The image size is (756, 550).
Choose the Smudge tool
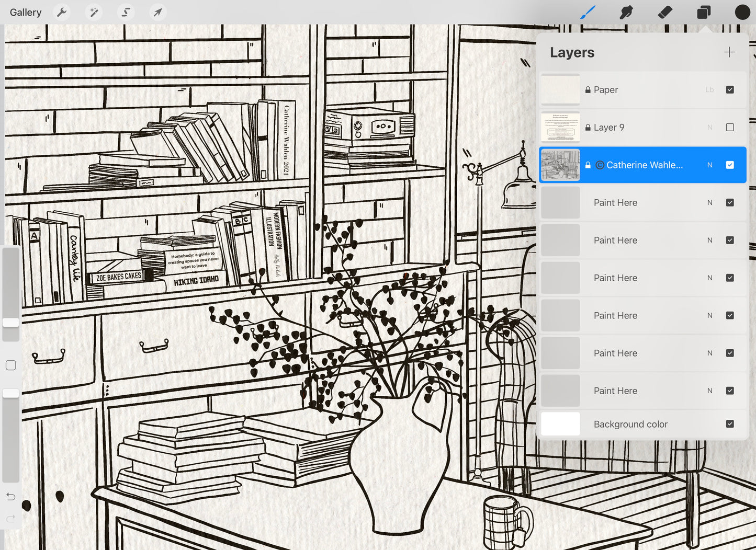click(626, 12)
